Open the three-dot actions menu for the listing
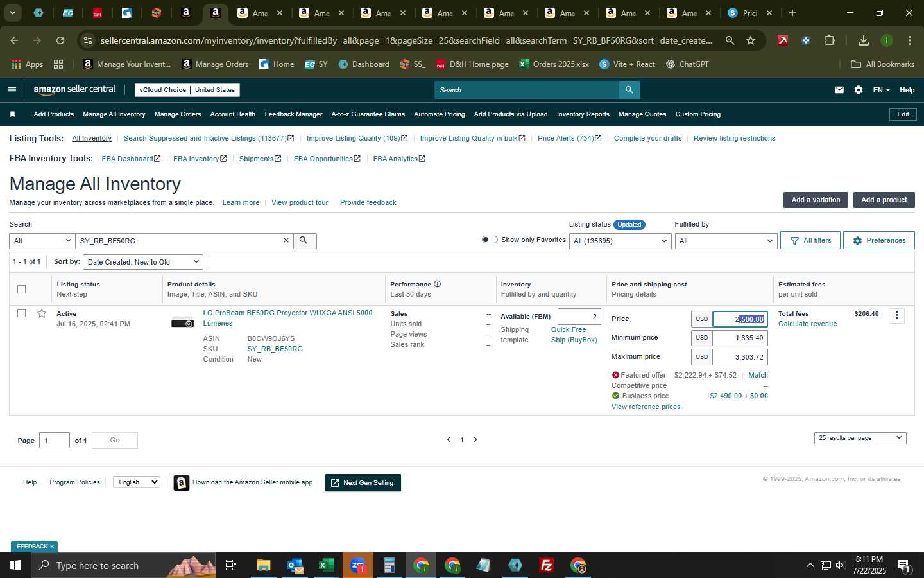The image size is (924, 578). (897, 315)
